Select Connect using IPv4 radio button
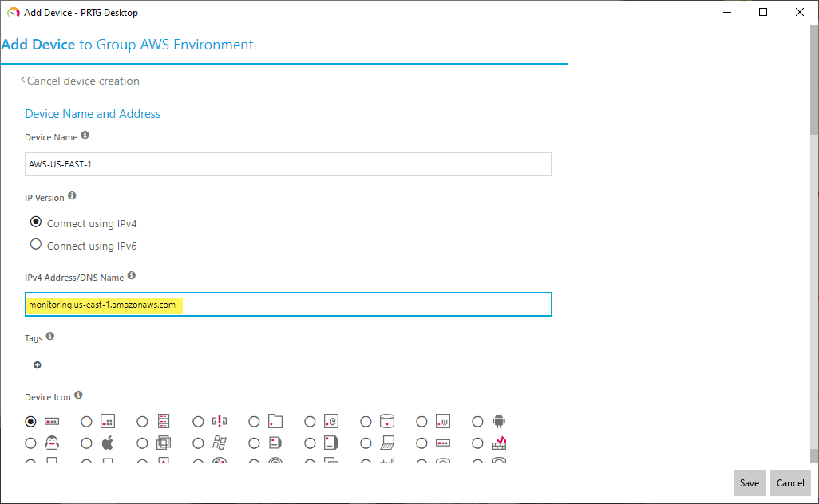The width and height of the screenshot is (819, 504). [36, 222]
